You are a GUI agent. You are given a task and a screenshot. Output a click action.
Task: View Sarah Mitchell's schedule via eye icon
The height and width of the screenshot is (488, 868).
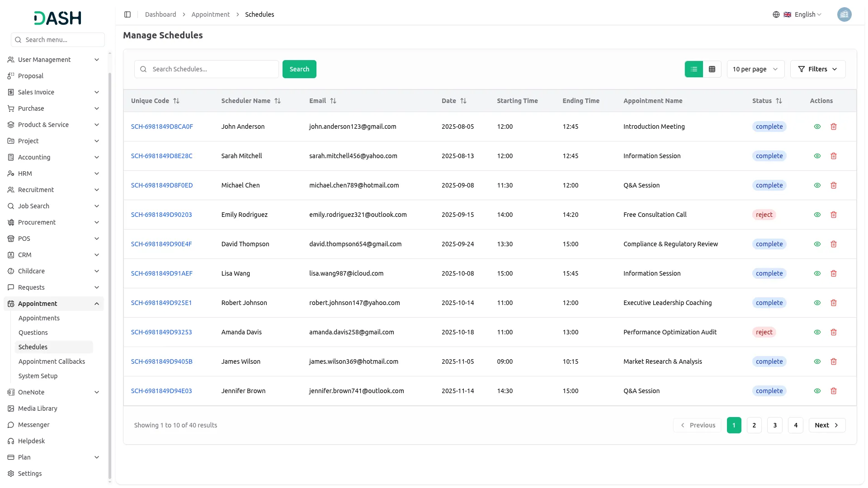tap(817, 156)
